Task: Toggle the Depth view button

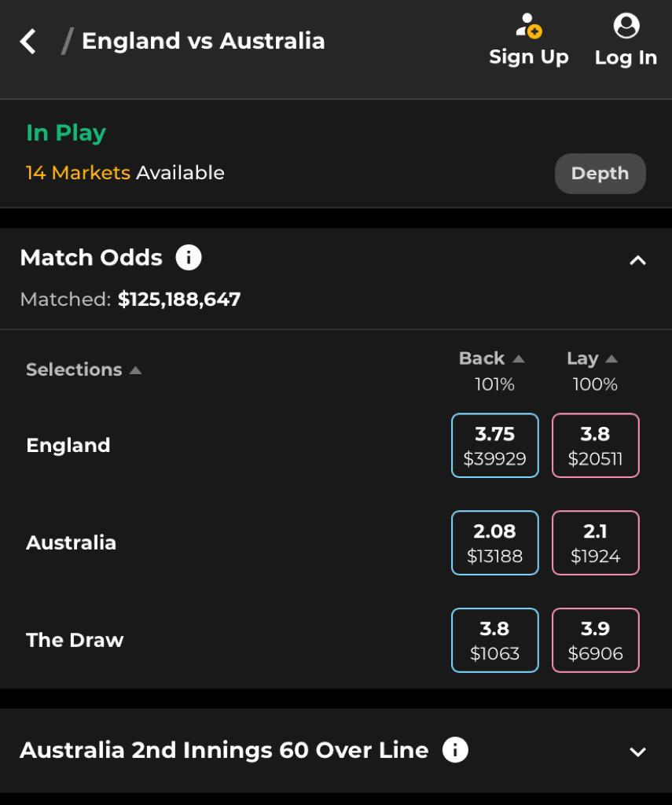Action: (600, 174)
